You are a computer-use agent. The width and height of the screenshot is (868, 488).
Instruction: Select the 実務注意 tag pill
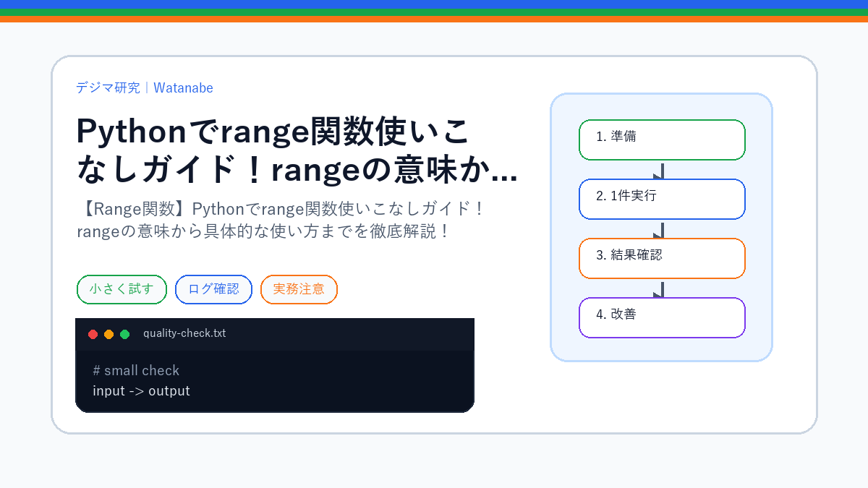click(x=299, y=289)
